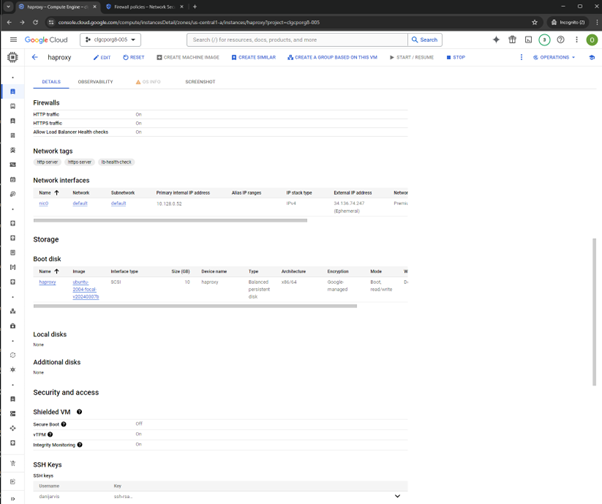The width and height of the screenshot is (602, 504).
Task: Open the help question mark icon in header
Action: [560, 40]
